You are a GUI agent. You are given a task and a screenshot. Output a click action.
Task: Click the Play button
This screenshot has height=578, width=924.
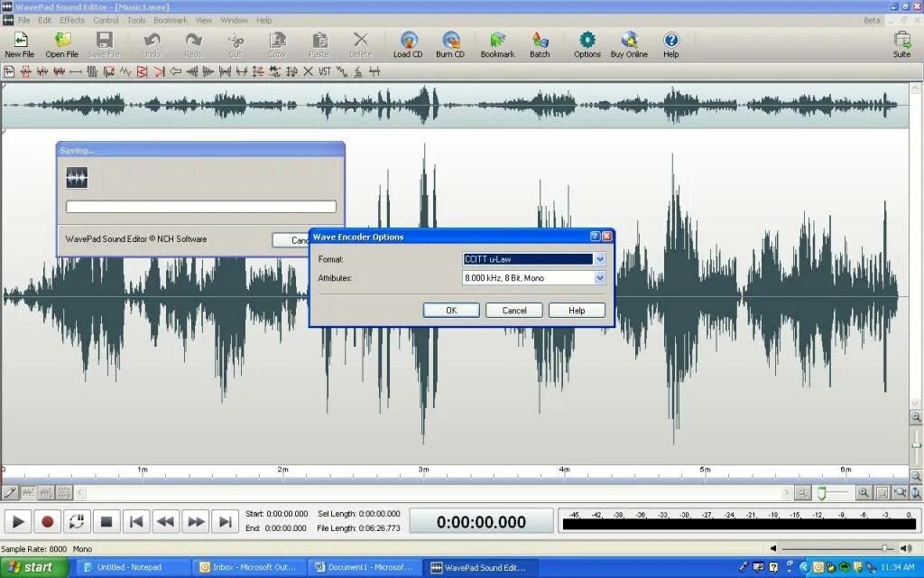(x=18, y=521)
